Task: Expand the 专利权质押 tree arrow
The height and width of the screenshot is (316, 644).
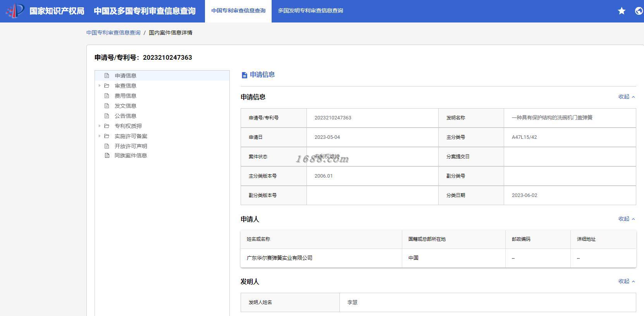Action: 100,126
